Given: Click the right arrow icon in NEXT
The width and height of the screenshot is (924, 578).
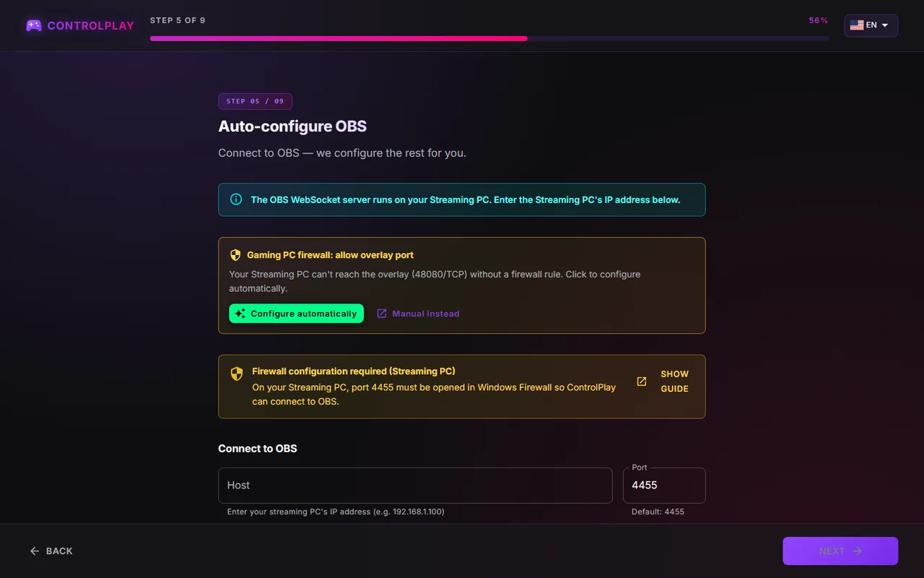Looking at the screenshot, I should coord(858,551).
